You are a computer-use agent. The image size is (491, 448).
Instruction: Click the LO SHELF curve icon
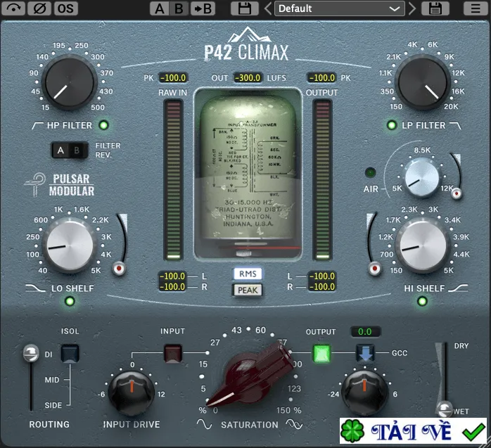coord(35,288)
